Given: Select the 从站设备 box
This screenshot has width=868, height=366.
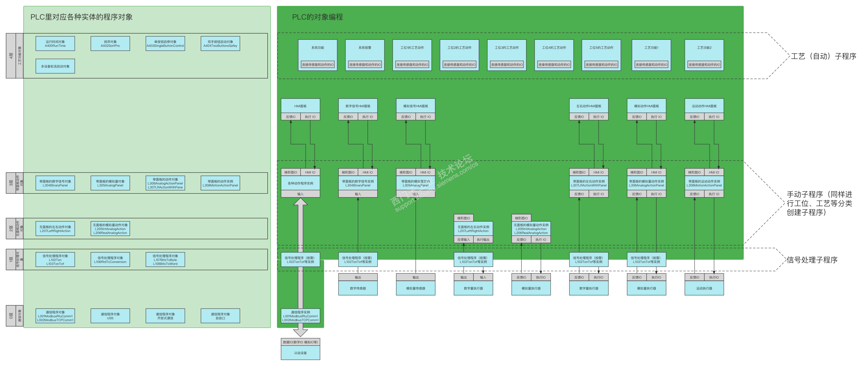Looking at the screenshot, I should tap(301, 353).
